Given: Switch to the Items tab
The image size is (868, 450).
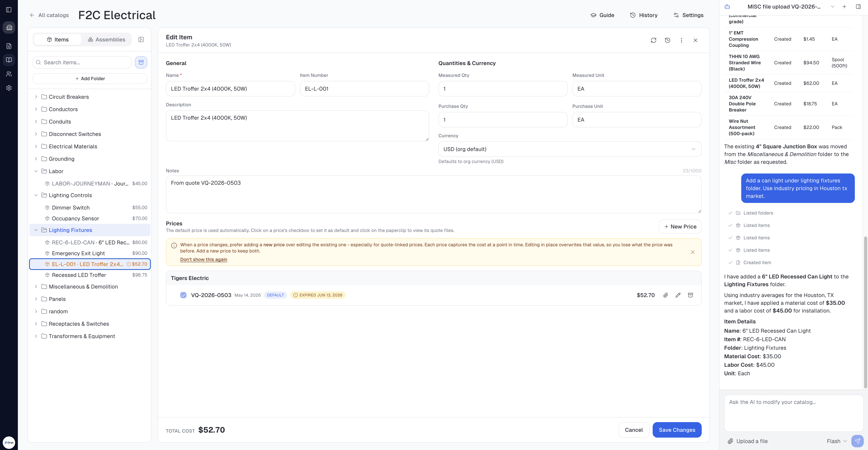Looking at the screenshot, I should pyautogui.click(x=58, y=40).
